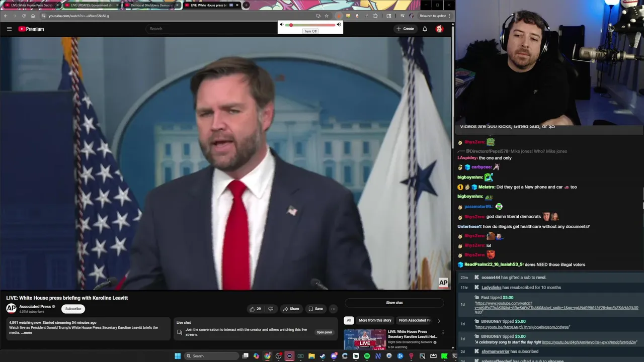The image size is (644, 362).
Task: Open YouTube notifications bell
Action: (425, 29)
